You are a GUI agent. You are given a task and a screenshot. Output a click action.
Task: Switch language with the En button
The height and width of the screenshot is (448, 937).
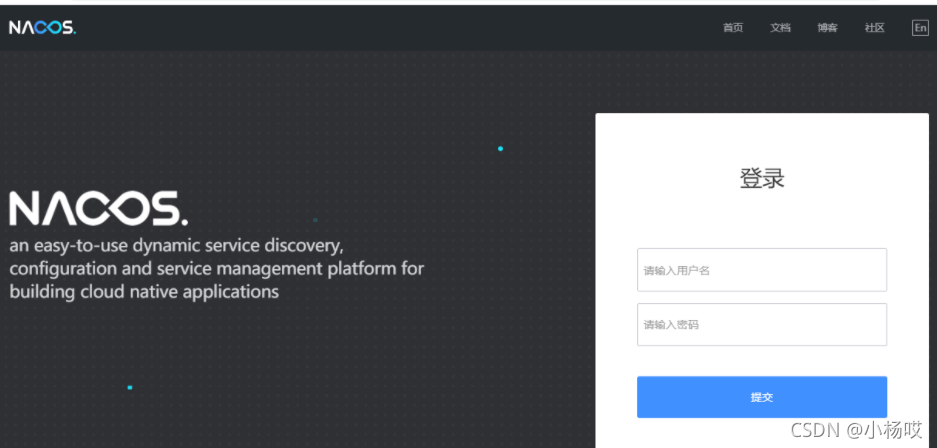click(920, 28)
